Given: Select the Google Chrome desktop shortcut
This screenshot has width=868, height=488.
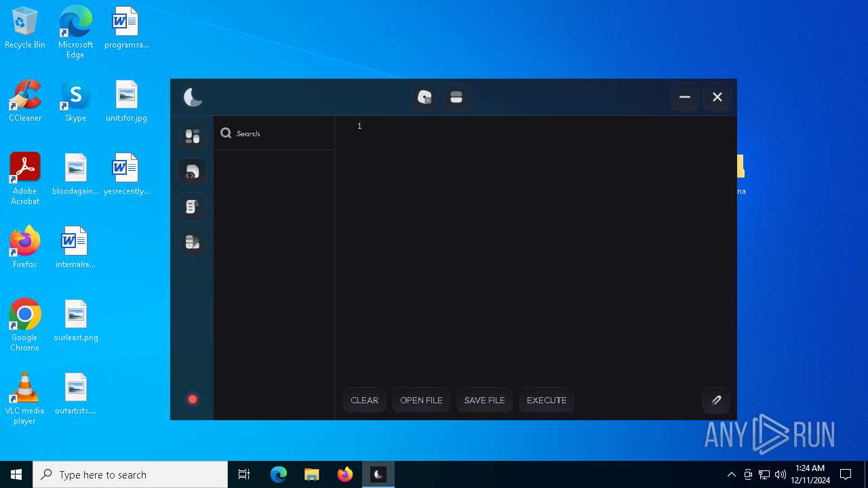Looking at the screenshot, I should [25, 325].
